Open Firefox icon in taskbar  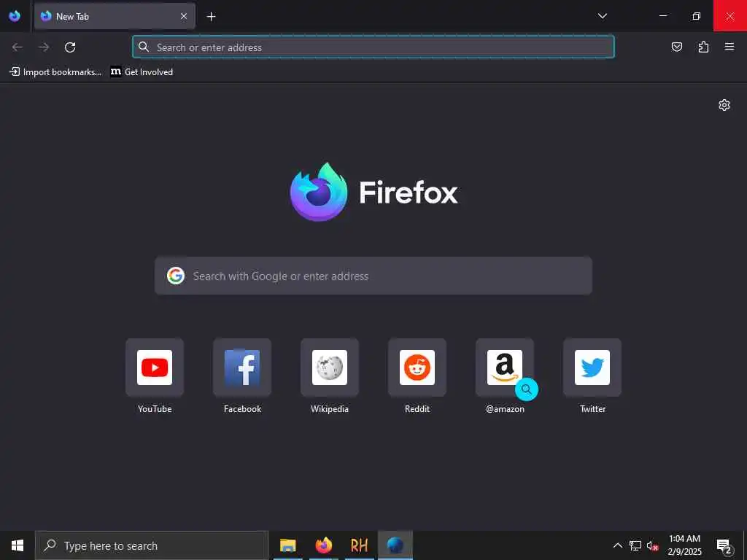tap(323, 545)
